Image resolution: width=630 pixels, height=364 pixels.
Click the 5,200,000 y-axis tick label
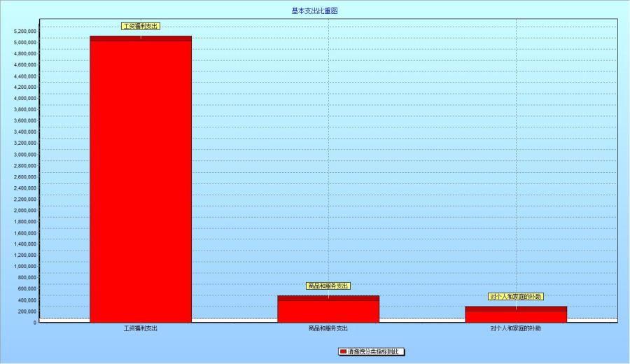pos(25,31)
